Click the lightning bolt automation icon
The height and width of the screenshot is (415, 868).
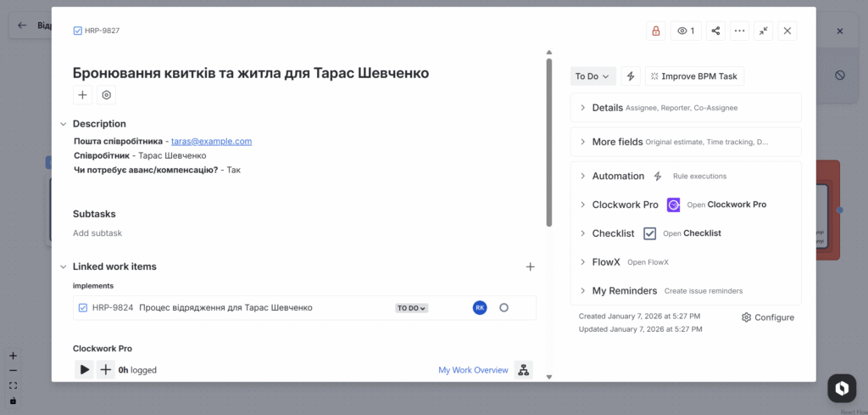pos(631,76)
